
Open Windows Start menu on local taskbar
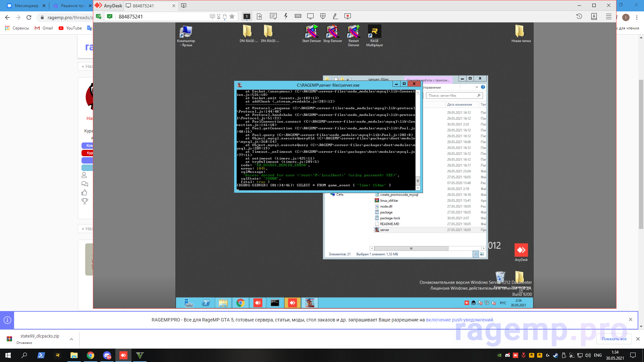[x=8, y=355]
